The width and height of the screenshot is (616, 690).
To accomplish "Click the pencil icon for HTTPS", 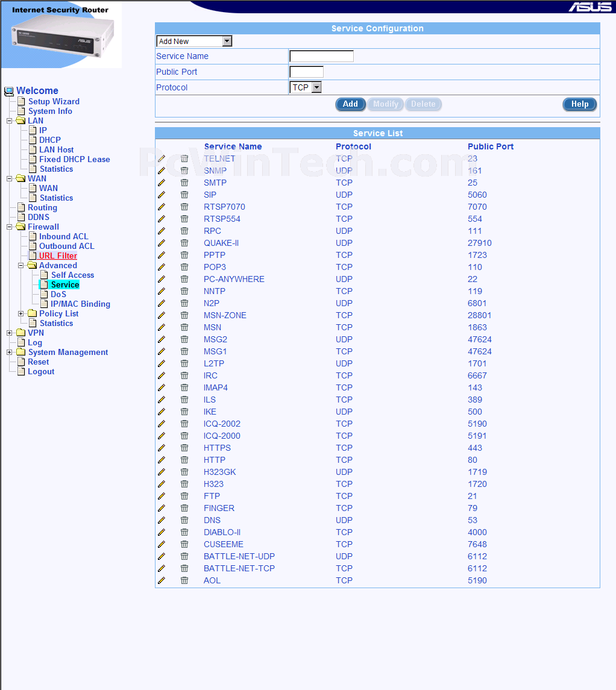I will 162,448.
